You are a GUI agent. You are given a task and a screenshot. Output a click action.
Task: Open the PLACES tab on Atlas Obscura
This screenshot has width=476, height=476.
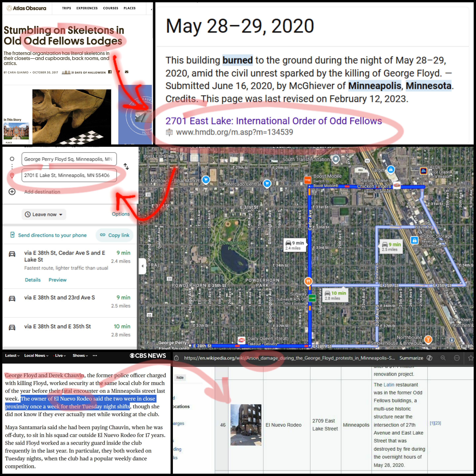point(130,8)
